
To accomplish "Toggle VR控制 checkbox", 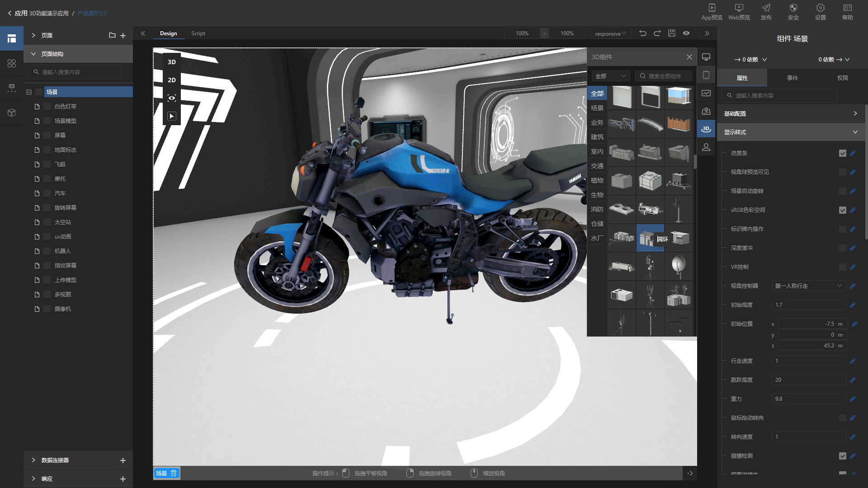I will pyautogui.click(x=842, y=267).
